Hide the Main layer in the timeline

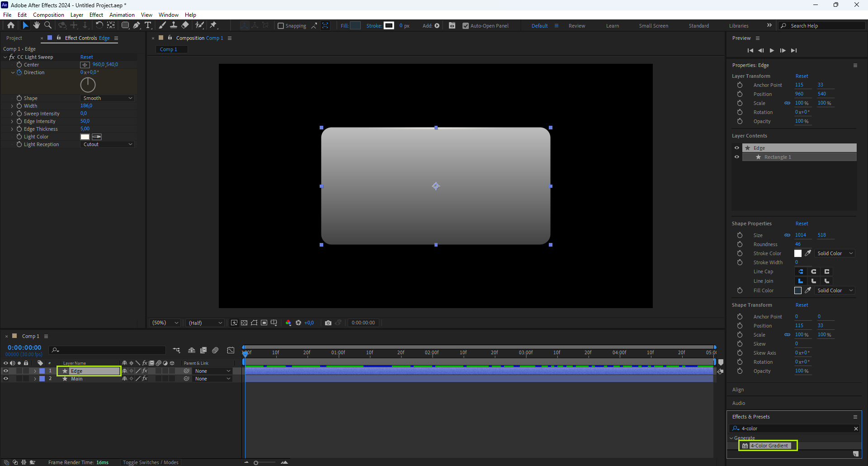coord(6,379)
